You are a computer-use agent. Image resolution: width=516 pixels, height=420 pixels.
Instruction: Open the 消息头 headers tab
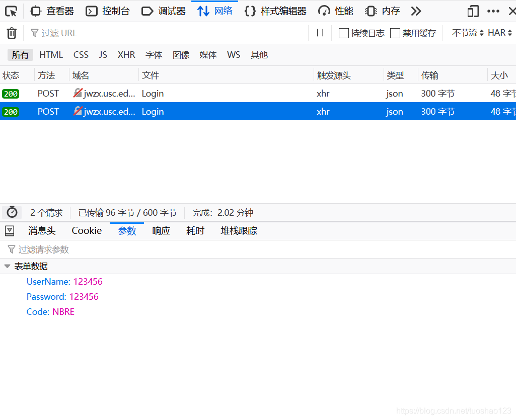(x=42, y=231)
